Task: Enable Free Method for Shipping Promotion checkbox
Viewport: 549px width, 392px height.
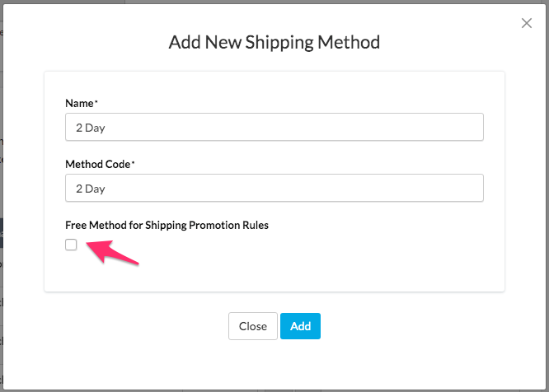Action: (71, 245)
